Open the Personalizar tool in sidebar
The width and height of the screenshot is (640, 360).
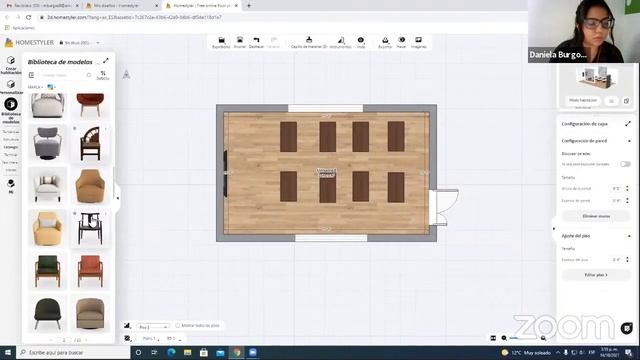pos(11,87)
